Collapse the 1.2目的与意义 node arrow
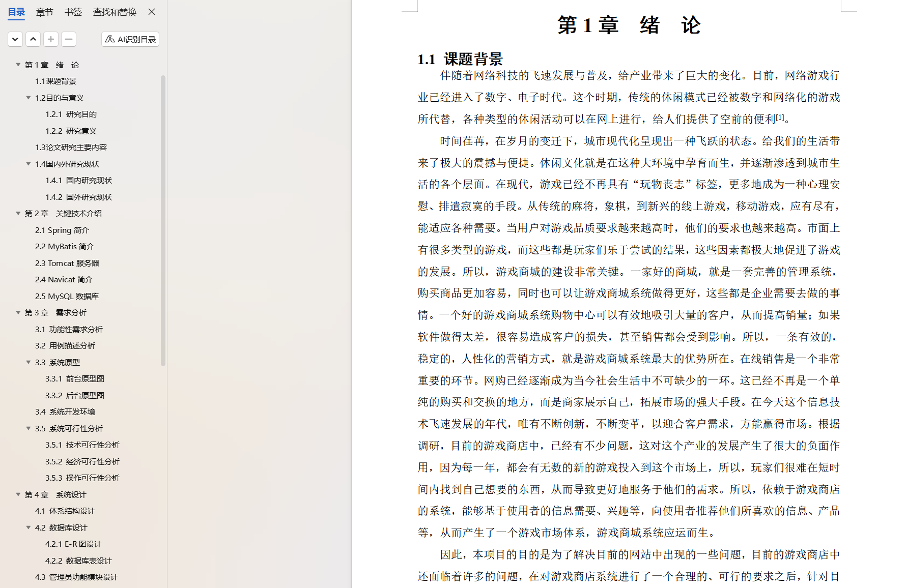This screenshot has width=906, height=588. coord(29,98)
